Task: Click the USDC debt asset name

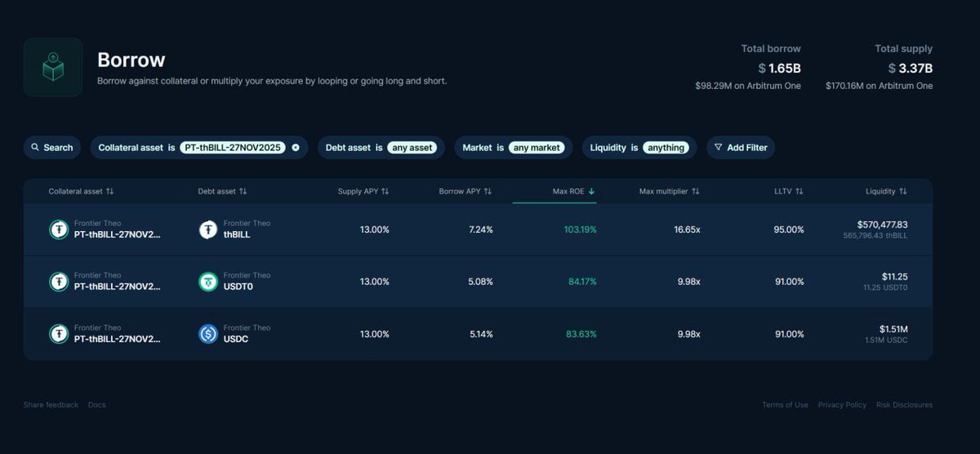Action: click(236, 339)
